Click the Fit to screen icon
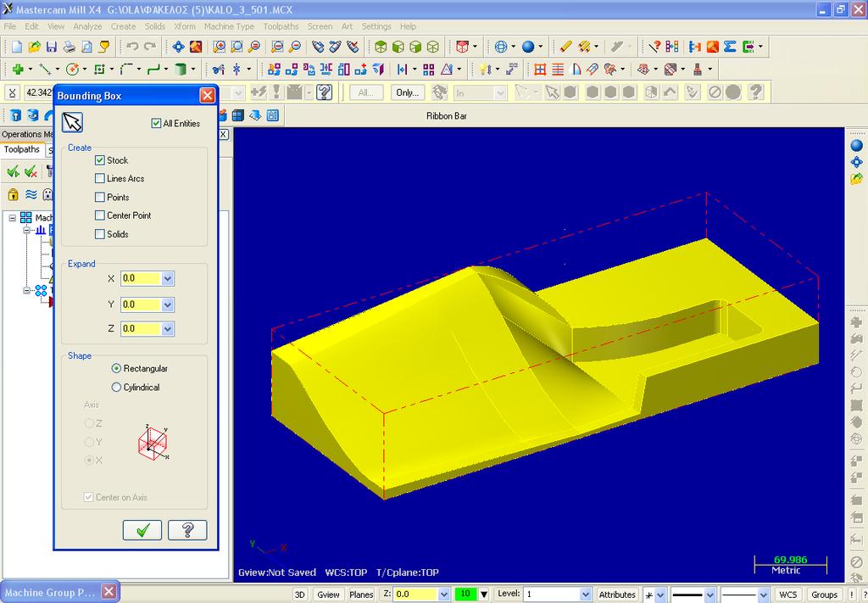 pyautogui.click(x=179, y=47)
